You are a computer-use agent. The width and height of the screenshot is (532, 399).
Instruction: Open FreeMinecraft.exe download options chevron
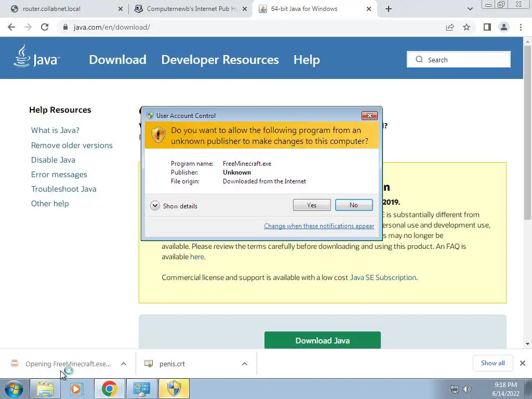click(x=124, y=364)
